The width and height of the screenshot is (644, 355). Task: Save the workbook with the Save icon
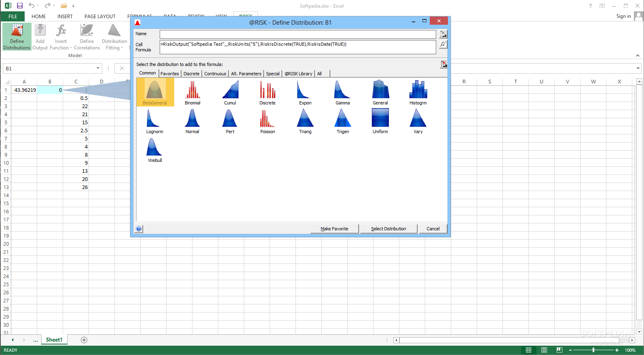19,6
